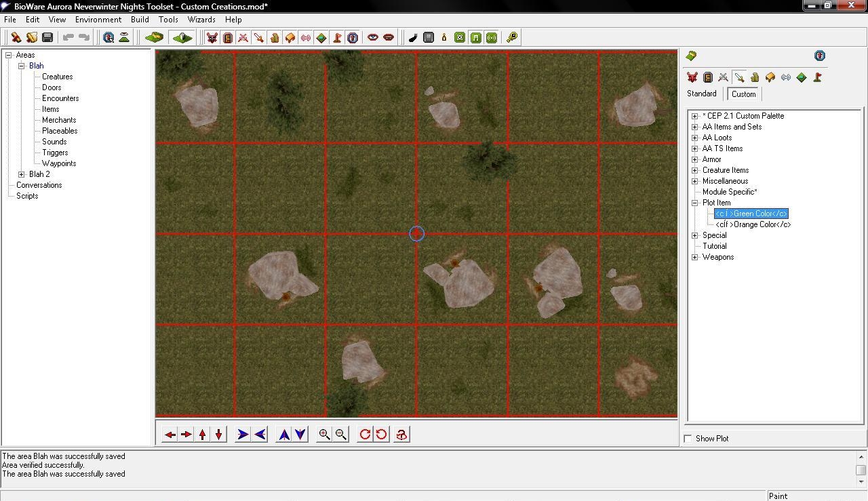The height and width of the screenshot is (501, 868).
Task: Collapse the Plot Item category
Action: (694, 203)
